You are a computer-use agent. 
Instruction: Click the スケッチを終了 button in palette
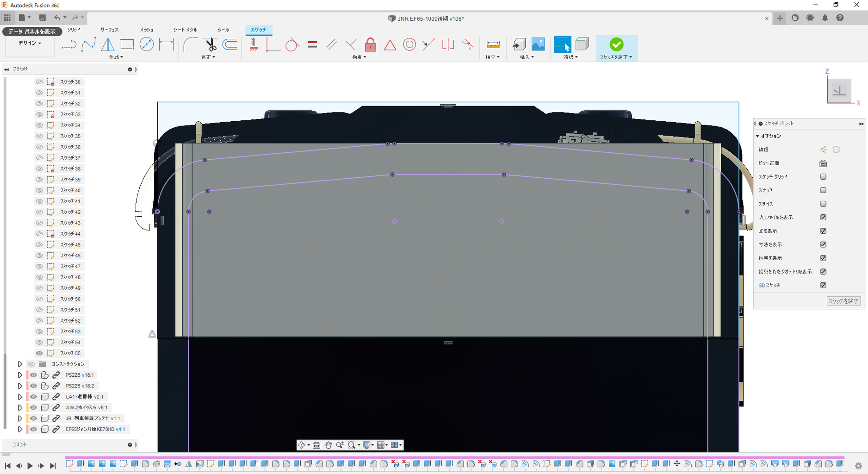coord(843,301)
